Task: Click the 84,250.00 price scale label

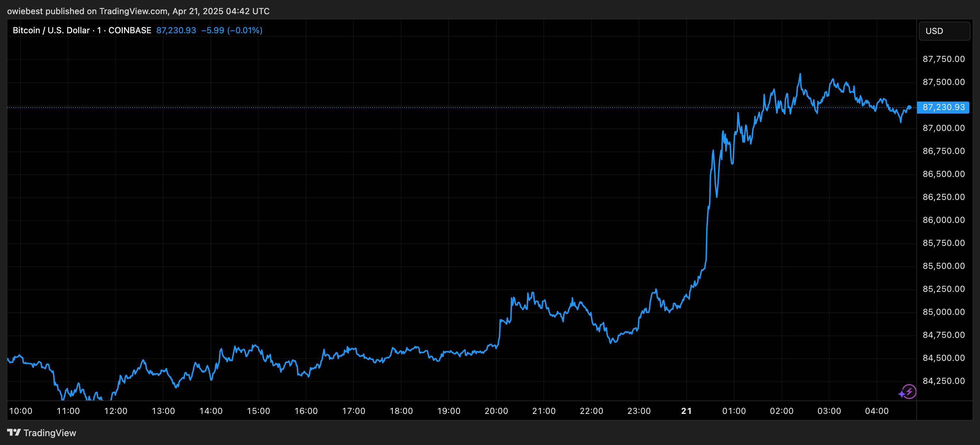Action: point(944,381)
